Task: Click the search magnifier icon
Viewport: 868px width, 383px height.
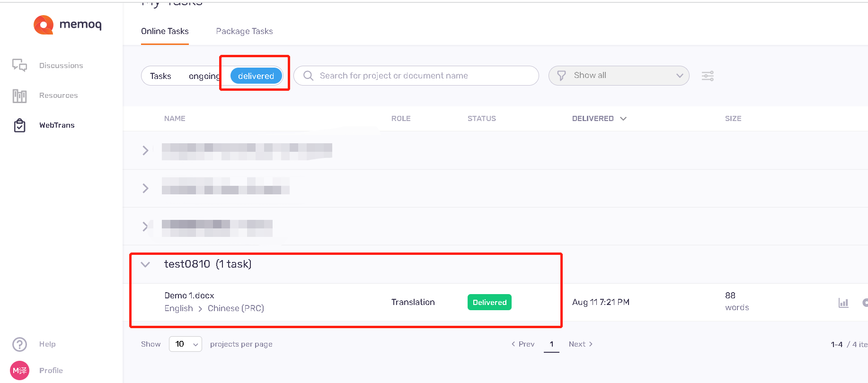Action: (308, 76)
